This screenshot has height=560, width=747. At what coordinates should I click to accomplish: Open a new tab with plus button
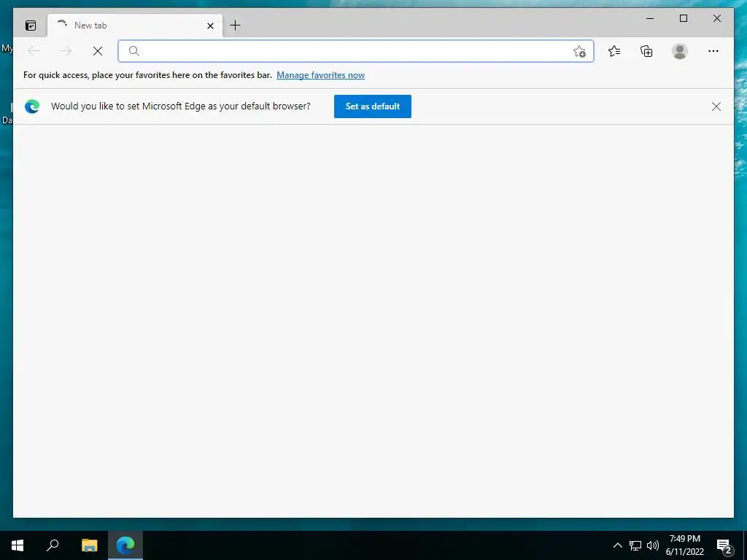pos(235,26)
